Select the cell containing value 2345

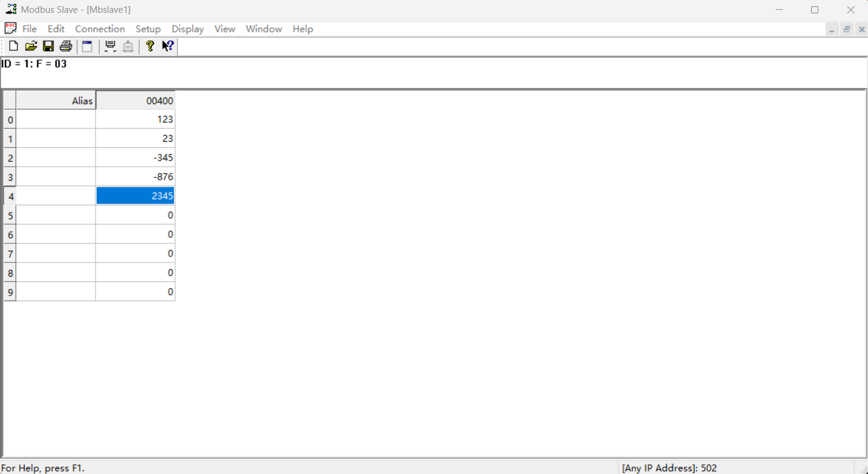135,196
